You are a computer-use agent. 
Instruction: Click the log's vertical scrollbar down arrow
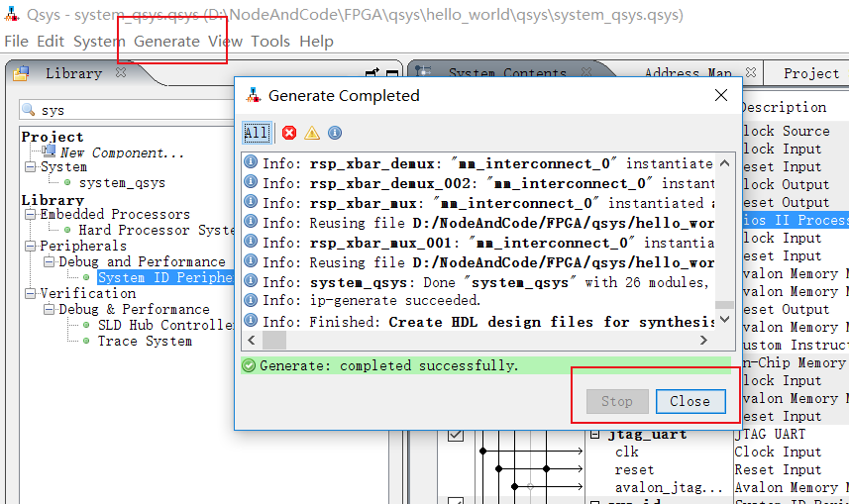pyautogui.click(x=725, y=320)
